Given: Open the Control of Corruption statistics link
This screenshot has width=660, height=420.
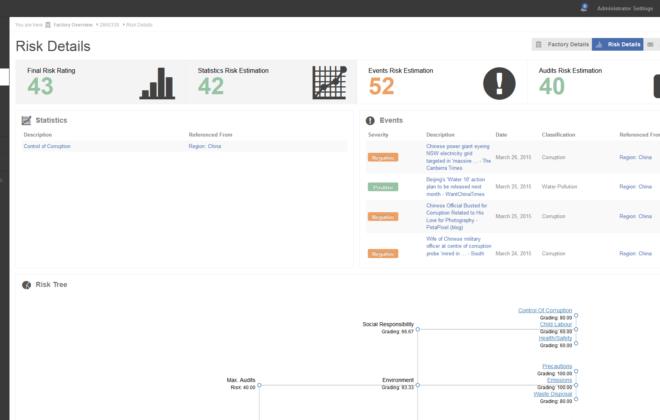Looking at the screenshot, I should pyautogui.click(x=47, y=146).
